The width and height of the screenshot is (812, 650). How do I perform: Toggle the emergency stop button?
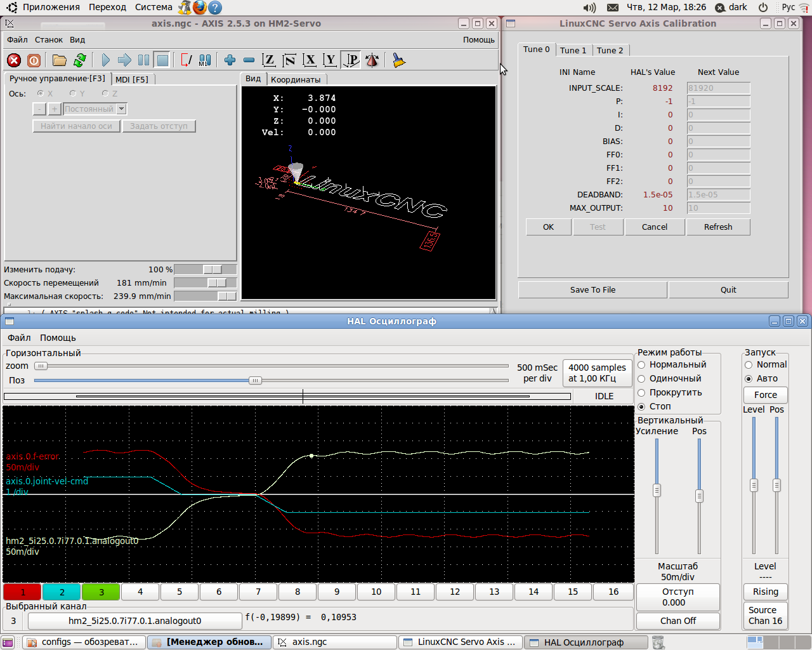click(x=14, y=60)
